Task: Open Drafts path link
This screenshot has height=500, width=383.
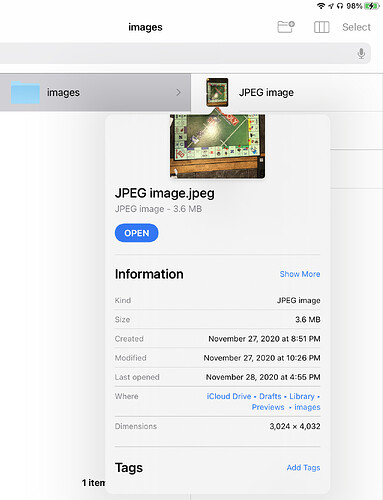Action: coord(270,396)
